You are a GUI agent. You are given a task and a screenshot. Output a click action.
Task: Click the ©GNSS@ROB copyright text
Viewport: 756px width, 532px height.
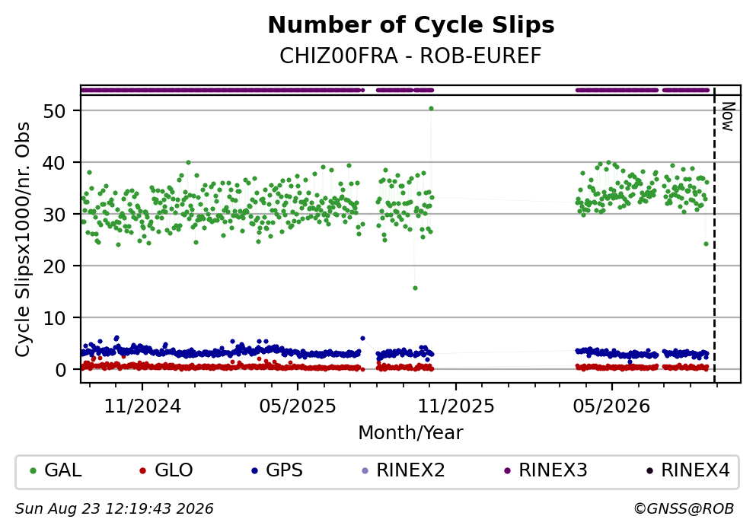tap(684, 509)
